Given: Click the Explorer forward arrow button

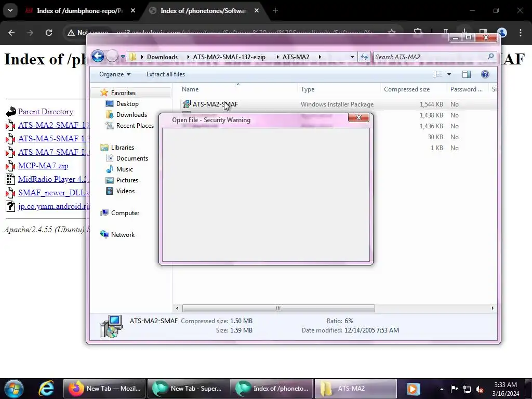Looking at the screenshot, I should pos(112,56).
